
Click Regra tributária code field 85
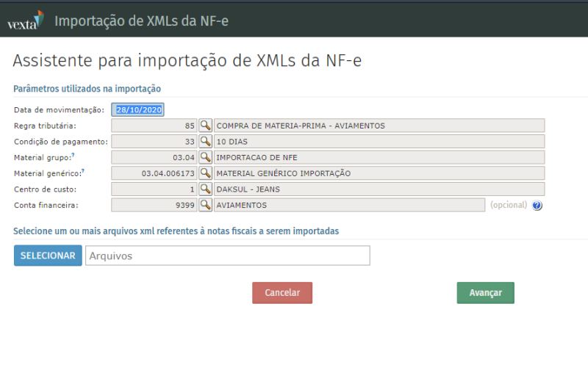coord(154,126)
